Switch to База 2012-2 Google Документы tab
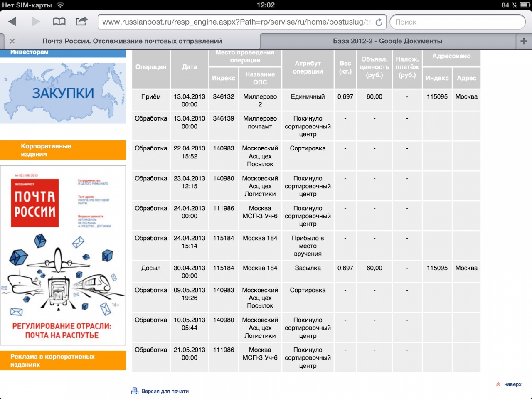This screenshot has width=532, height=399. (387, 41)
